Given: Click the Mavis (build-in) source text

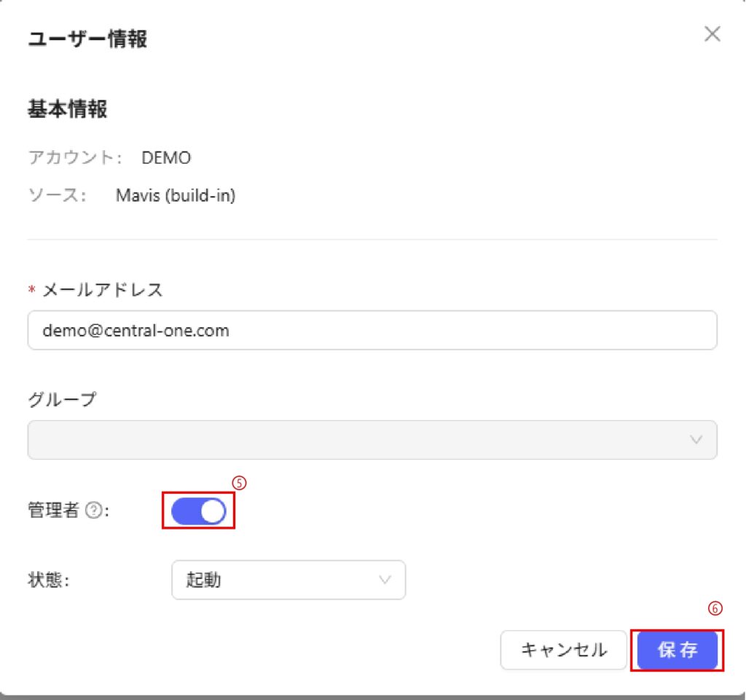Looking at the screenshot, I should click(x=176, y=195).
